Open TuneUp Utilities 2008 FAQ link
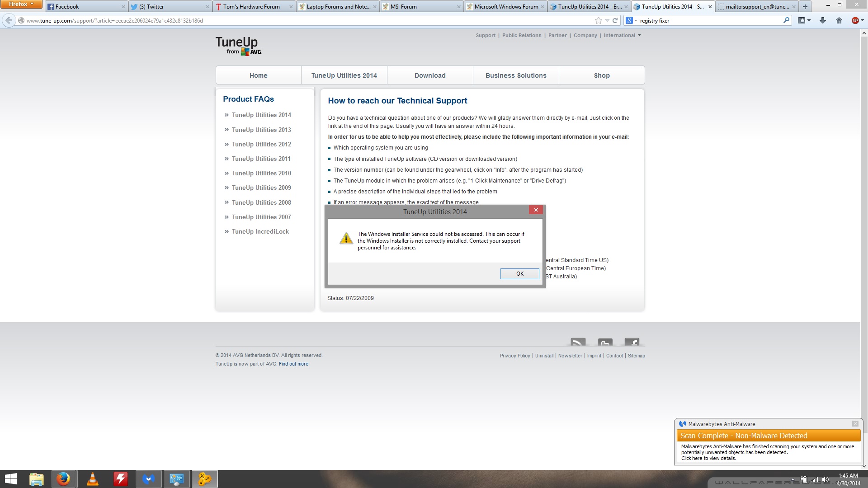This screenshot has width=868, height=488. pyautogui.click(x=261, y=202)
